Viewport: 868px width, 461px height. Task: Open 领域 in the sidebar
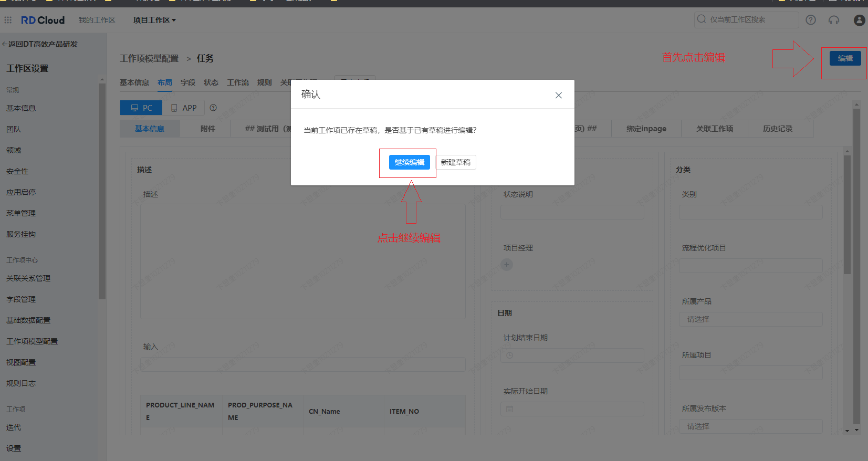(14, 150)
